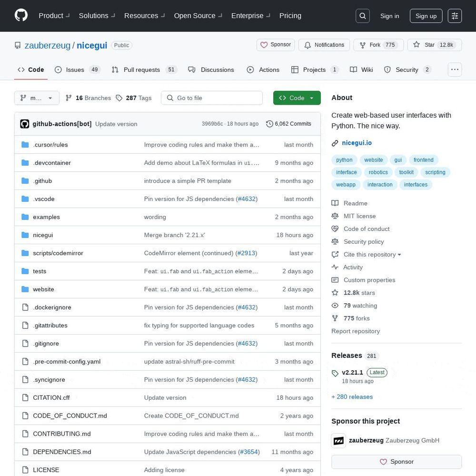Click the Sponsor button under Sponsor this project
The width and height of the screenshot is (476, 476).
[397, 462]
